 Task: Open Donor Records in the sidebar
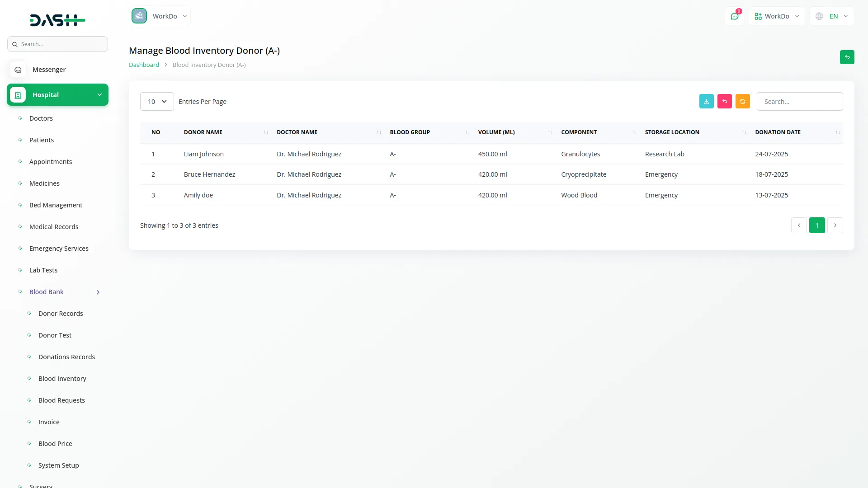(x=61, y=314)
